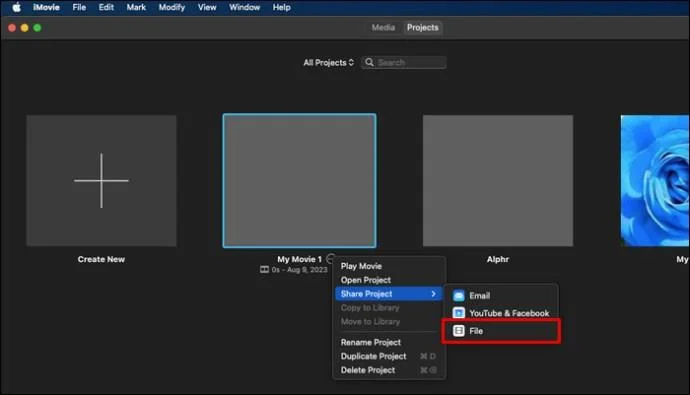Switch to the Media tab
The height and width of the screenshot is (395, 690).
click(x=383, y=28)
